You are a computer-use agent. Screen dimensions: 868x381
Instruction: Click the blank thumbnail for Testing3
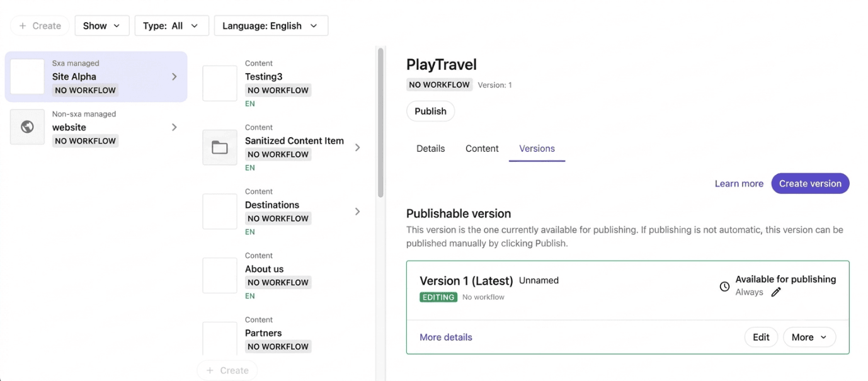point(219,83)
